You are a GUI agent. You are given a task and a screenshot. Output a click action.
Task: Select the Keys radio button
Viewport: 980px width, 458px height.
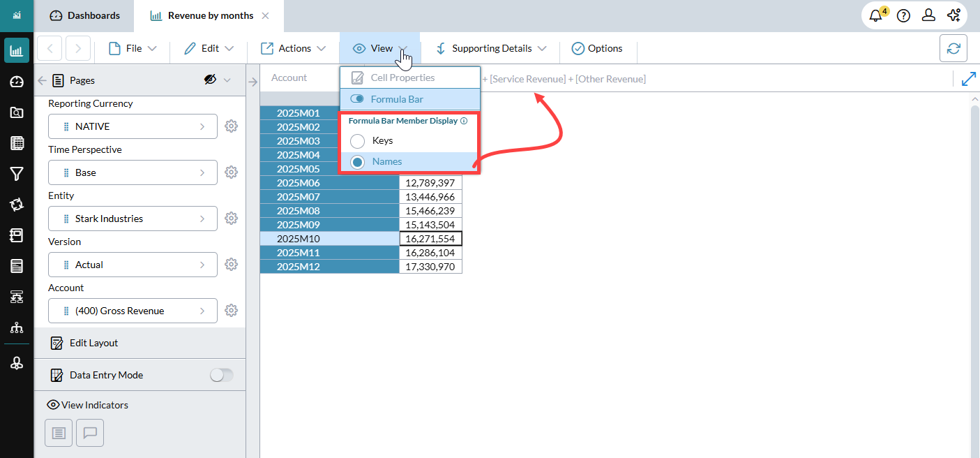pyautogui.click(x=358, y=141)
